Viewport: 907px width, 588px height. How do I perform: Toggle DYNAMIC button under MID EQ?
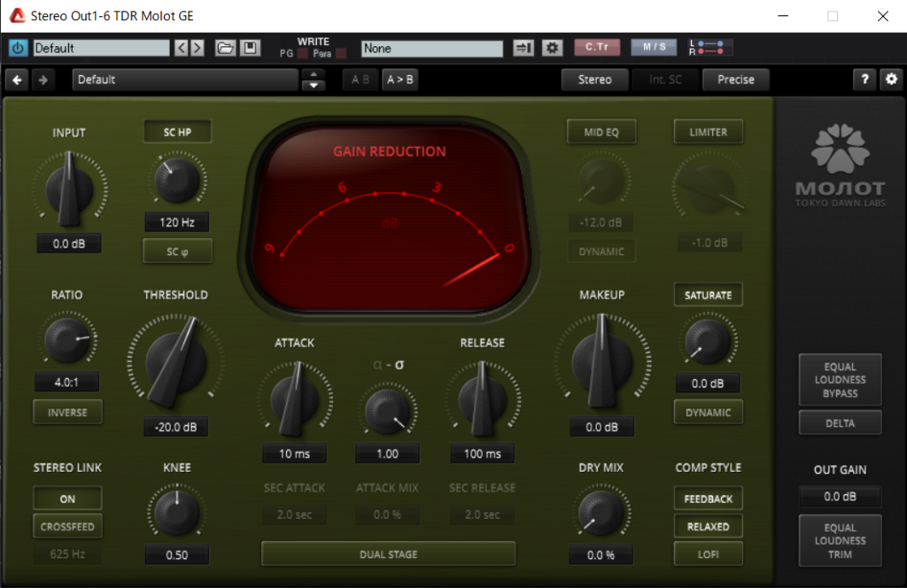click(x=601, y=251)
